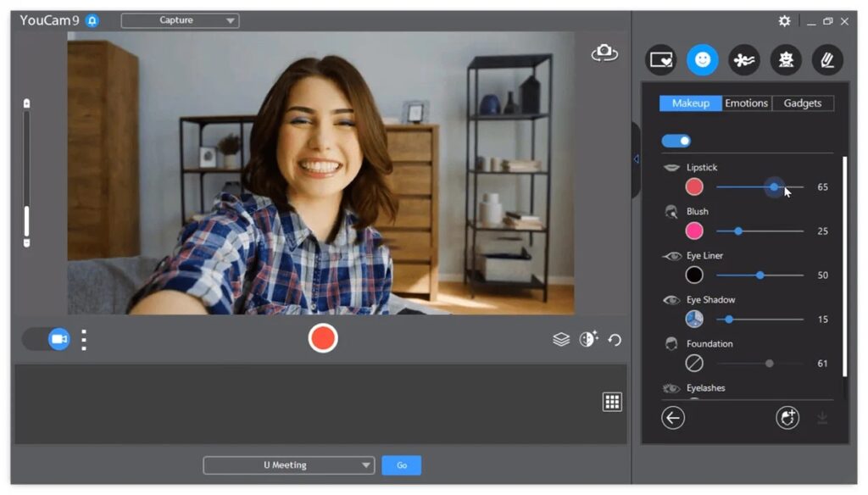Screen dimensions: 868x495
Task: Click the Eye Shadow eye icon
Action: [x=671, y=300]
